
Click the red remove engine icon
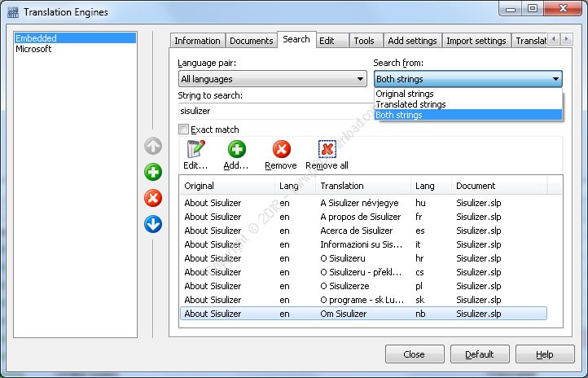pyautogui.click(x=153, y=198)
